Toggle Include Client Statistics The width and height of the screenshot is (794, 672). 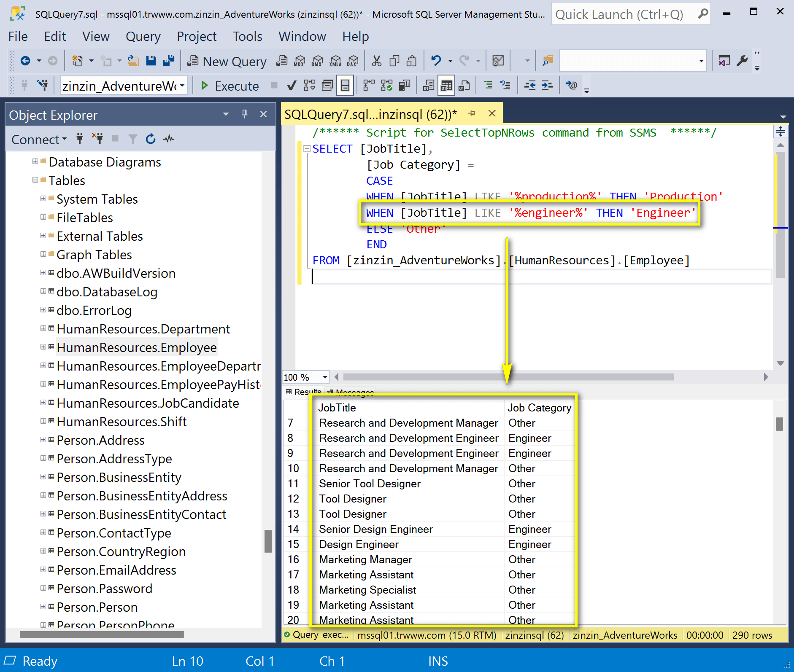[404, 86]
